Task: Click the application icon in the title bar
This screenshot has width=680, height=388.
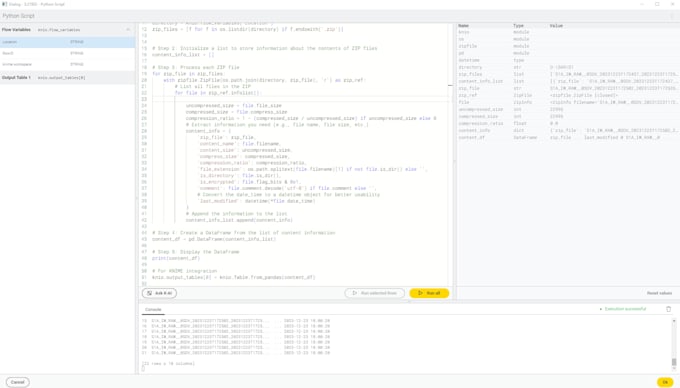Action: tap(4, 4)
